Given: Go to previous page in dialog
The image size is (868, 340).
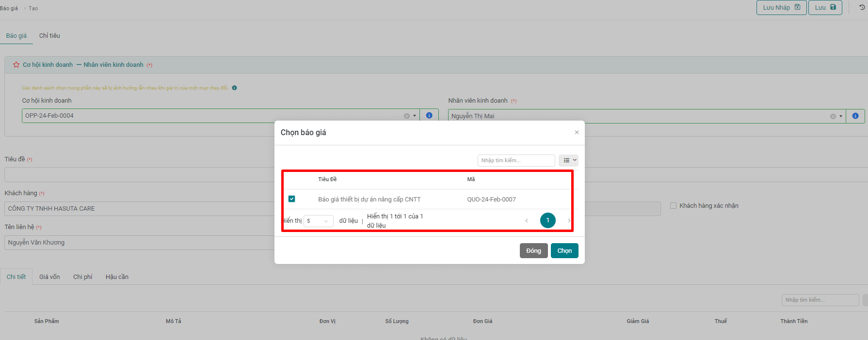Looking at the screenshot, I should [x=527, y=221].
